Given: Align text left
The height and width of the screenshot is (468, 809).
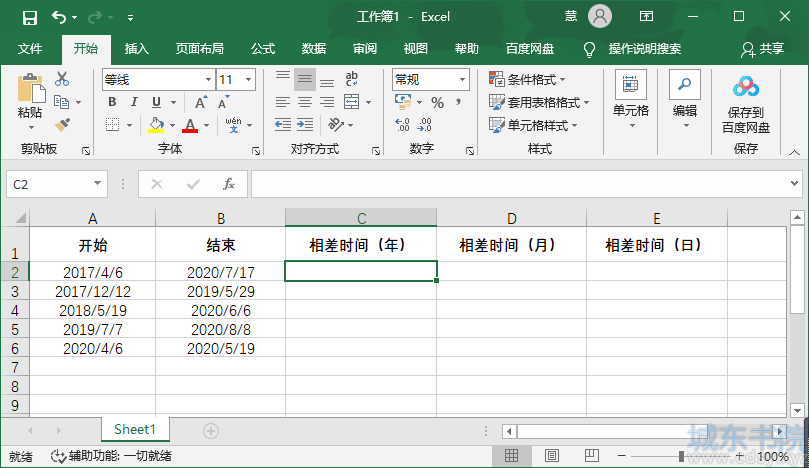Looking at the screenshot, I should (283, 102).
